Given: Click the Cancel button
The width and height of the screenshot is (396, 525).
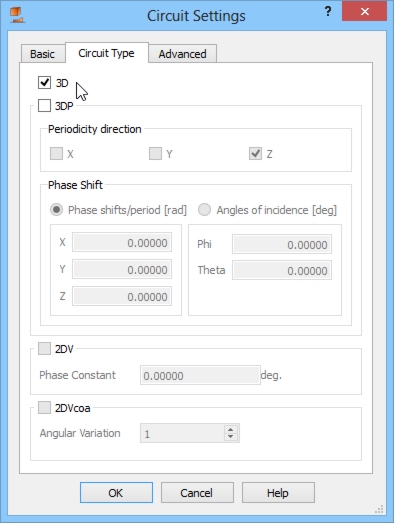Looking at the screenshot, I should pyautogui.click(x=197, y=493).
